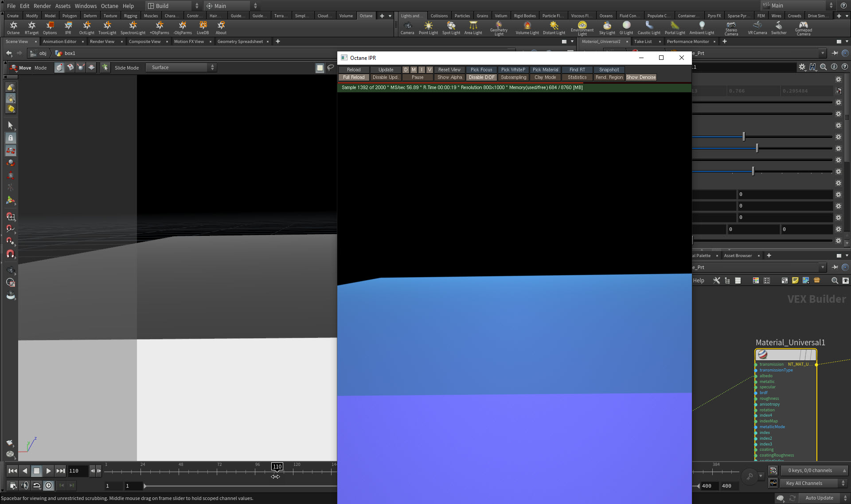Click the Play forward button in playbar
This screenshot has height=504, width=851.
pyautogui.click(x=49, y=471)
